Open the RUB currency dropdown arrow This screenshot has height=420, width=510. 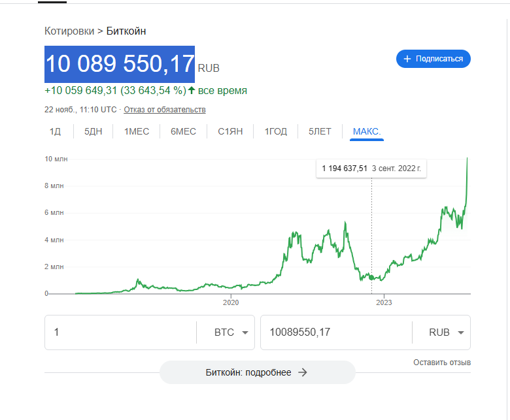tap(460, 332)
